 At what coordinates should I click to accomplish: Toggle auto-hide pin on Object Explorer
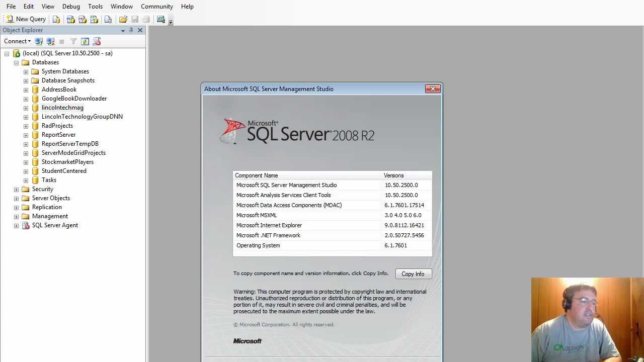pyautogui.click(x=131, y=30)
